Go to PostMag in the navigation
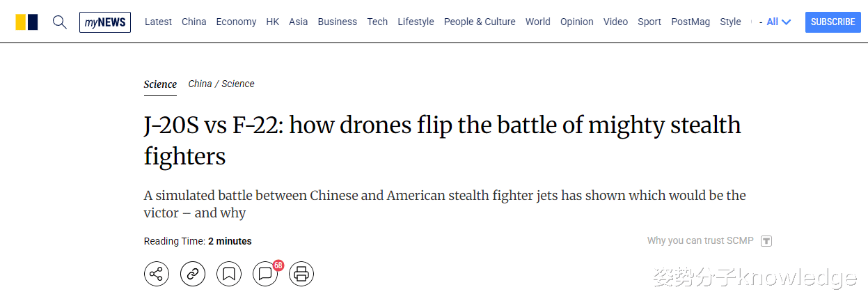Screen dimensions: 868x301 tap(691, 22)
